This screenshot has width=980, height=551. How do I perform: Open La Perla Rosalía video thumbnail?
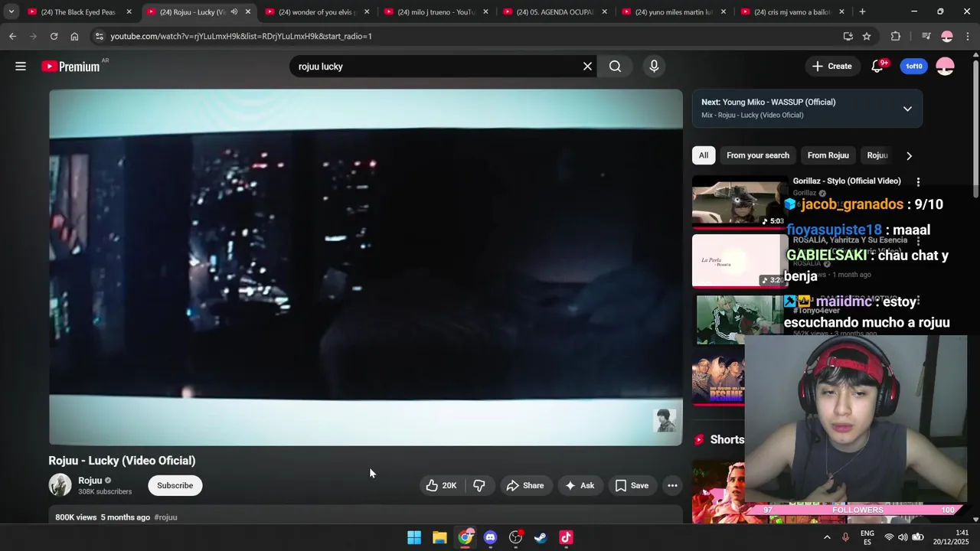(740, 261)
